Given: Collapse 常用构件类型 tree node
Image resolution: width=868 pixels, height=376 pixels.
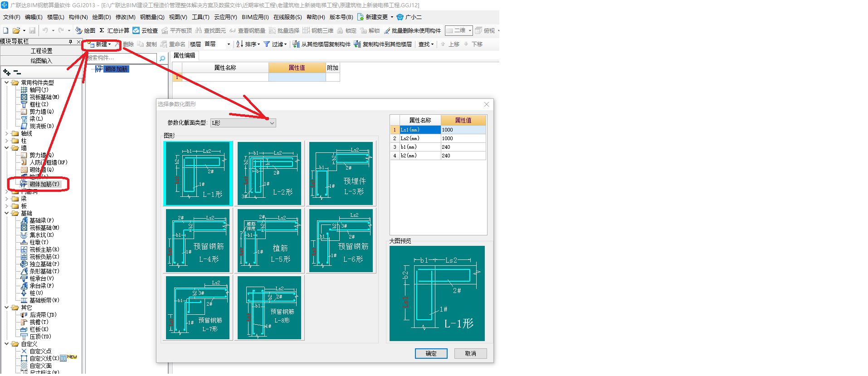Looking at the screenshot, I should point(6,83).
